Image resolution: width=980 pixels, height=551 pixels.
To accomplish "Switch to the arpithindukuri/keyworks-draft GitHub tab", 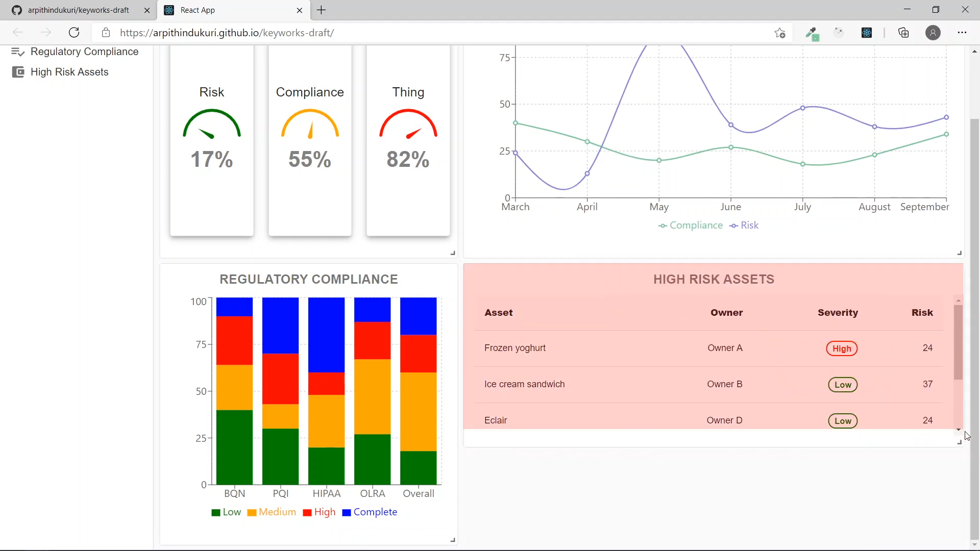I will point(78,10).
